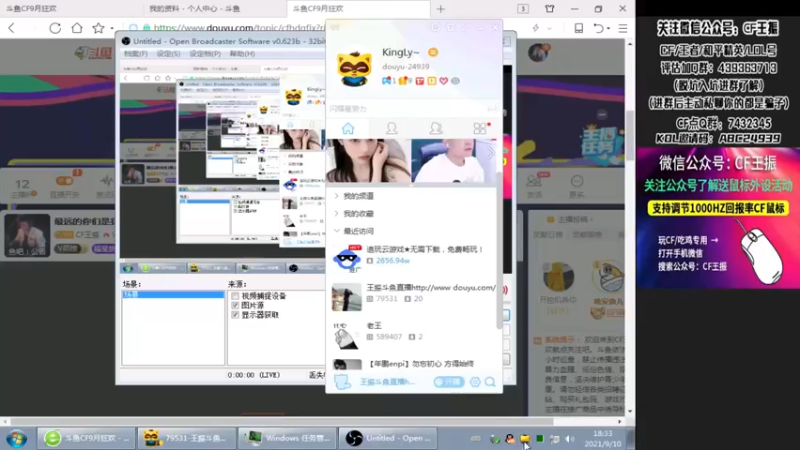Select the 场景 item in OBS scene list
The width and height of the screenshot is (800, 450).
173,294
